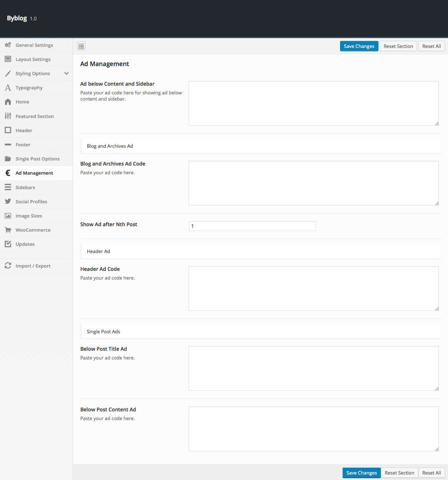Click into the Header Ad Code textarea
This screenshot has width=448, height=480.
pos(313,288)
